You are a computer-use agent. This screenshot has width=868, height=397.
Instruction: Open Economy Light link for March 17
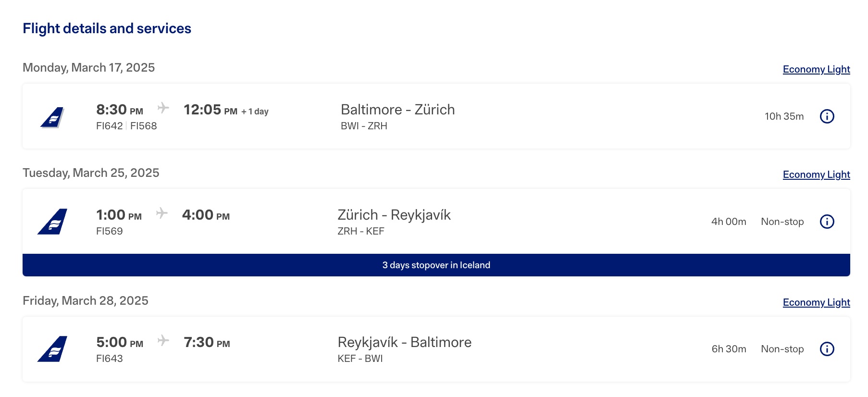[x=816, y=69]
